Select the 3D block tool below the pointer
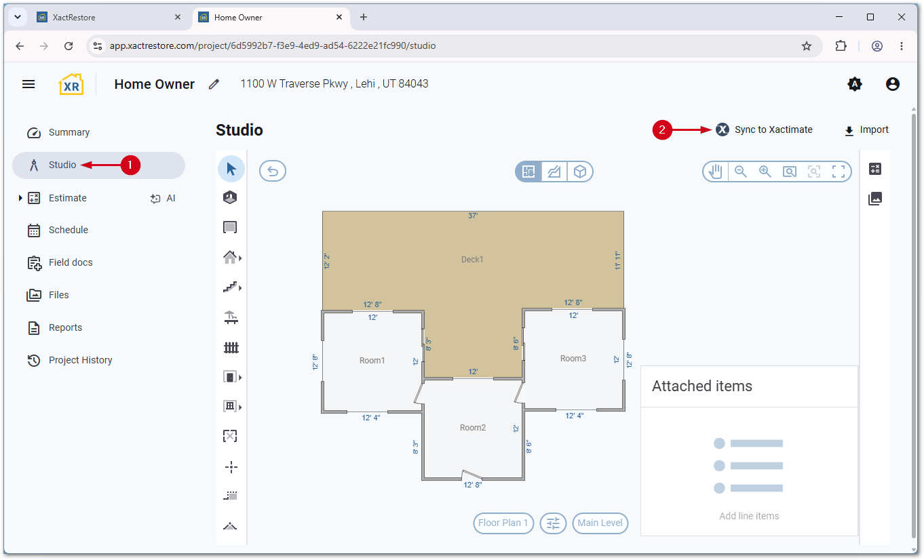 click(x=231, y=197)
